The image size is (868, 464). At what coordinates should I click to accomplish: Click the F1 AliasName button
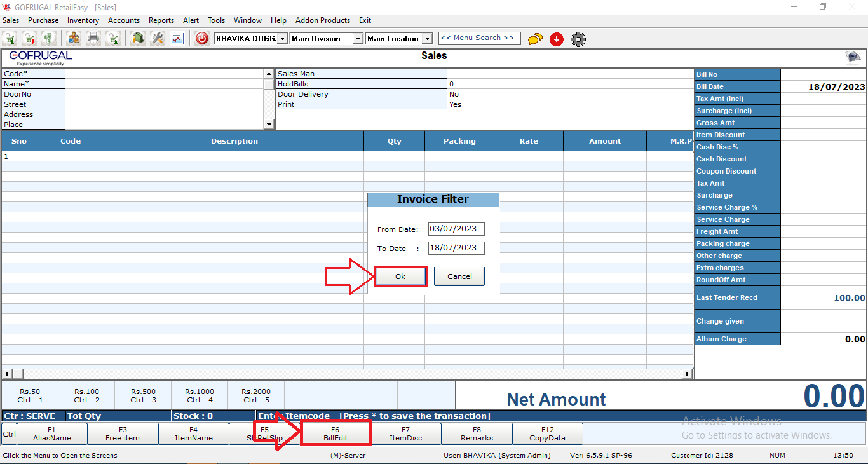click(x=52, y=433)
